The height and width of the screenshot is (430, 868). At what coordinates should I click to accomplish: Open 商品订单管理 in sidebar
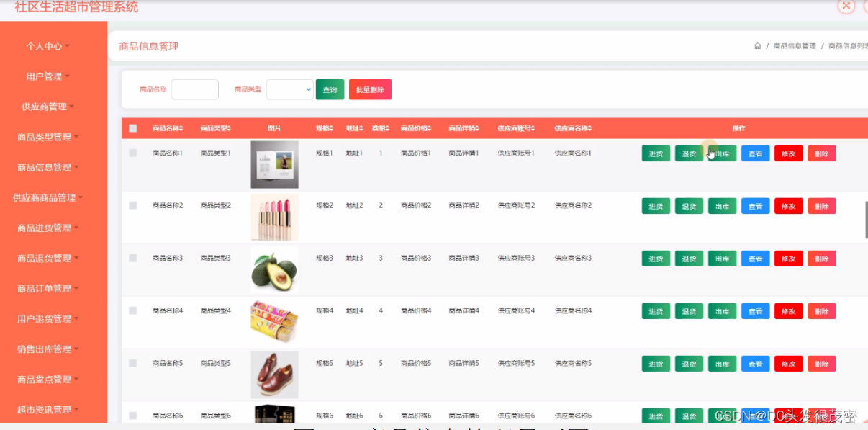tap(48, 288)
